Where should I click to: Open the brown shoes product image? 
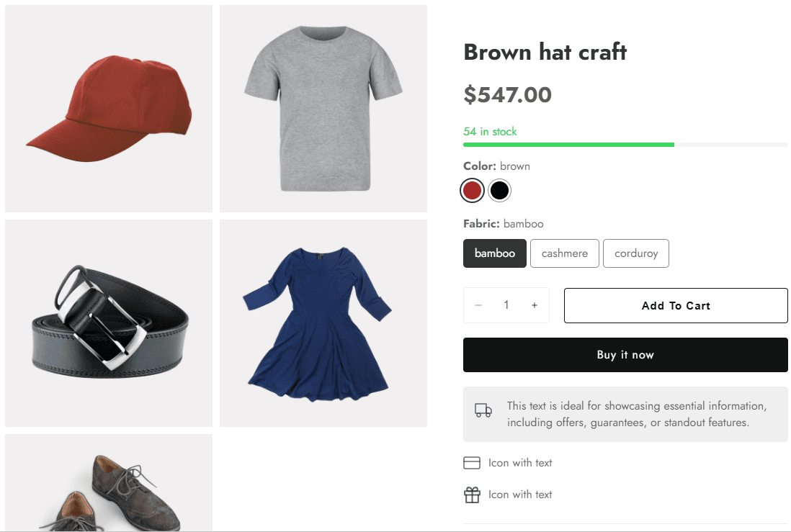pos(109,482)
